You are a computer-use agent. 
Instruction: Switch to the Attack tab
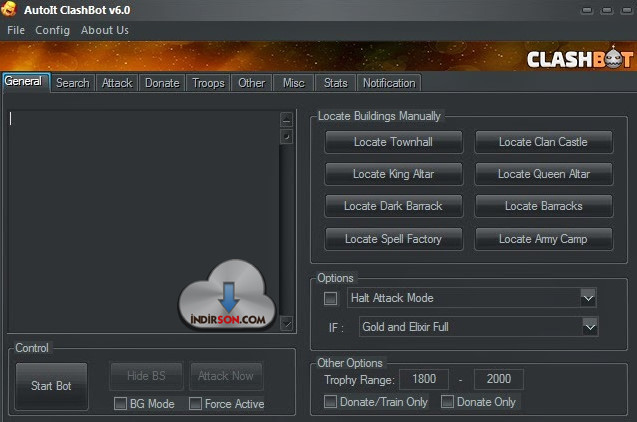(117, 83)
